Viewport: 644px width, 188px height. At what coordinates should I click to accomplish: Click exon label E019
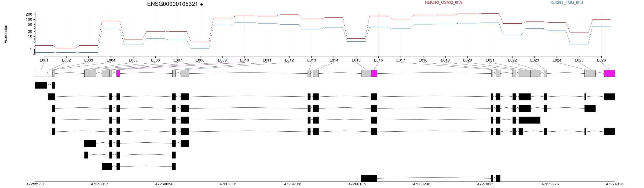click(445, 60)
